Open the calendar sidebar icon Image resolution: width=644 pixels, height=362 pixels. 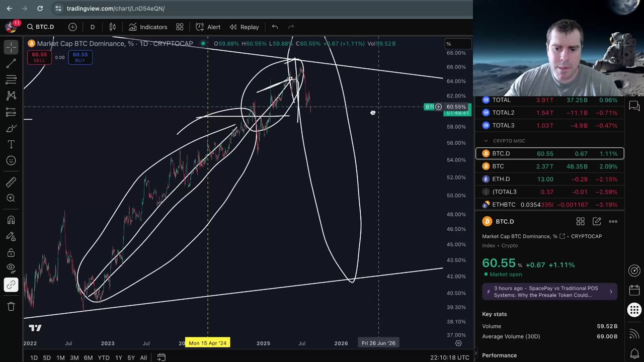coord(634,290)
